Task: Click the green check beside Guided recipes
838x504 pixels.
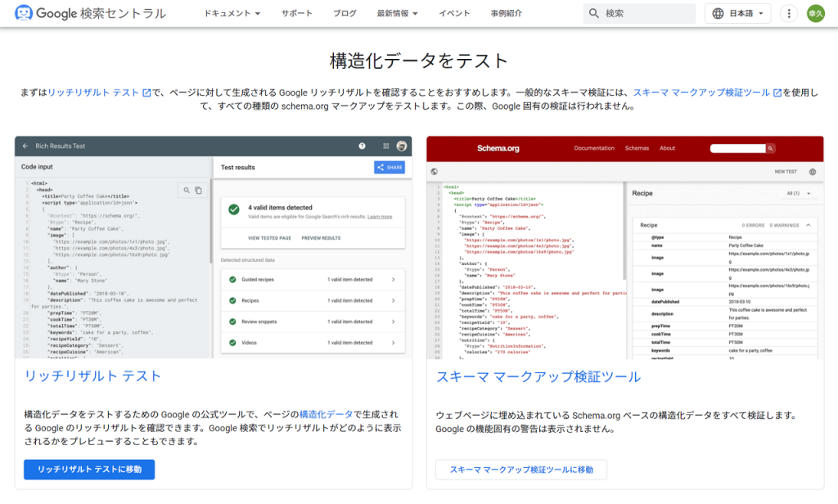Action: tap(232, 280)
